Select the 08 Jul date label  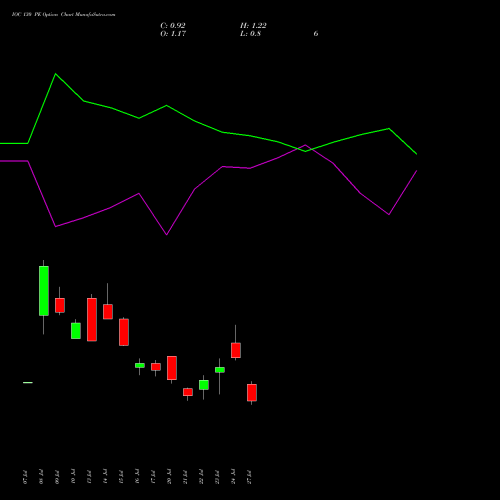42,477
